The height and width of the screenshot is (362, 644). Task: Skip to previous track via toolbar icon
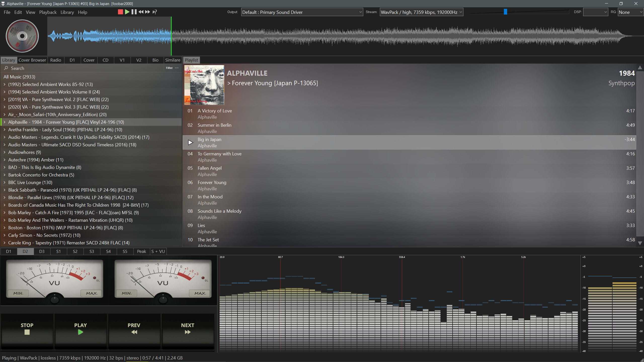tap(141, 12)
